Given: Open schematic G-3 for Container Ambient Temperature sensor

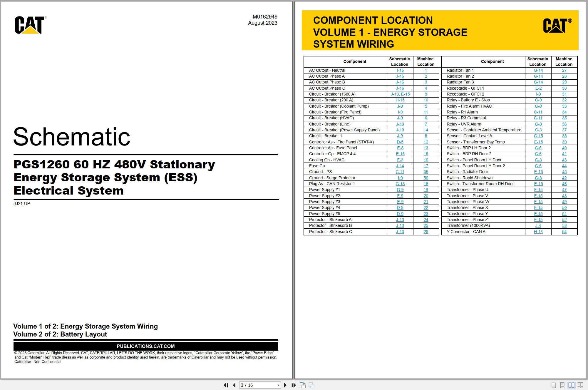Looking at the screenshot, I should (x=538, y=130).
